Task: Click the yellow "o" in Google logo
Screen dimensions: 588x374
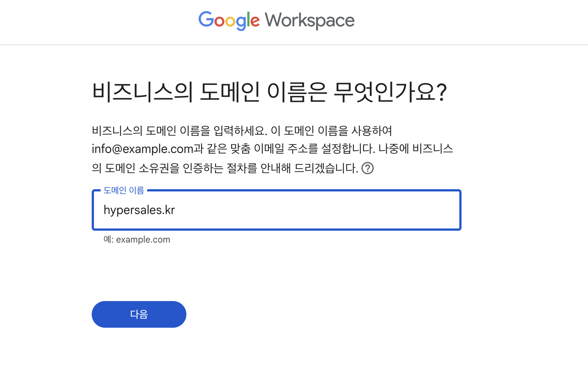Action: (x=231, y=21)
